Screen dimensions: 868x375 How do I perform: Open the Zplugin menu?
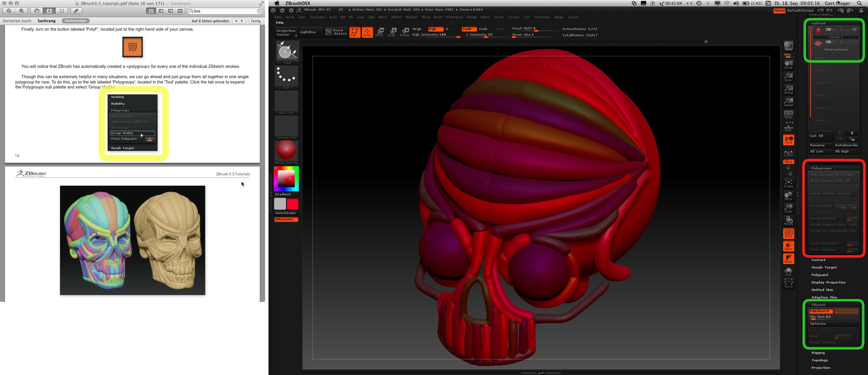point(558,17)
